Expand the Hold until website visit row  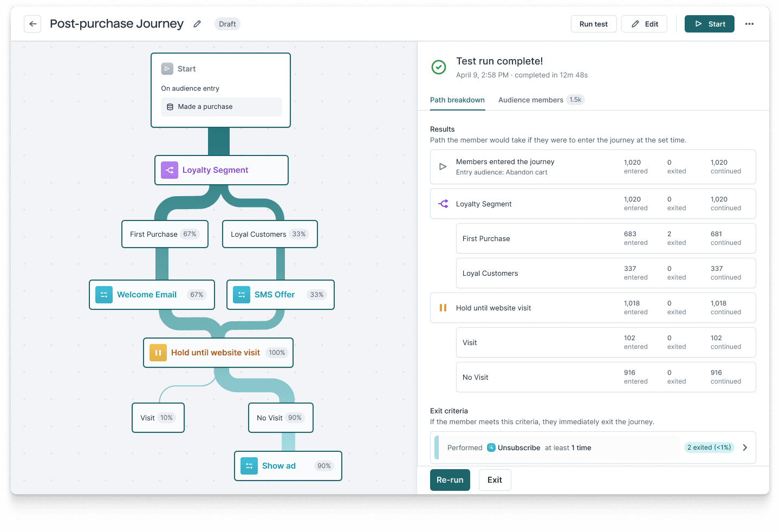tap(593, 308)
